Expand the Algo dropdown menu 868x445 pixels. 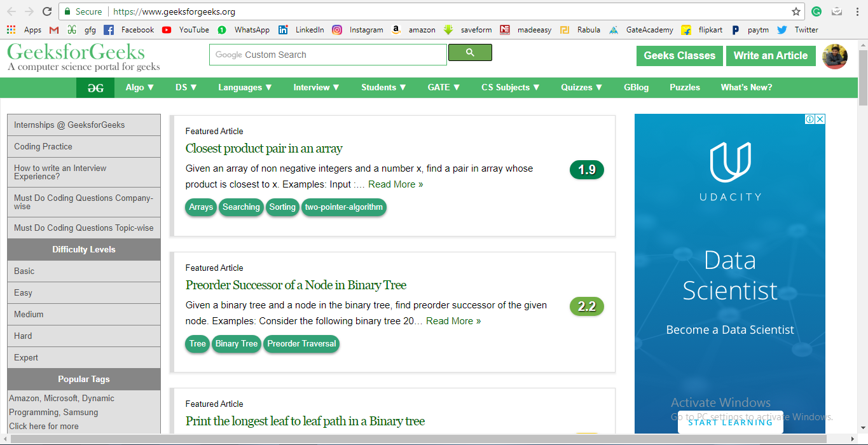tap(140, 88)
